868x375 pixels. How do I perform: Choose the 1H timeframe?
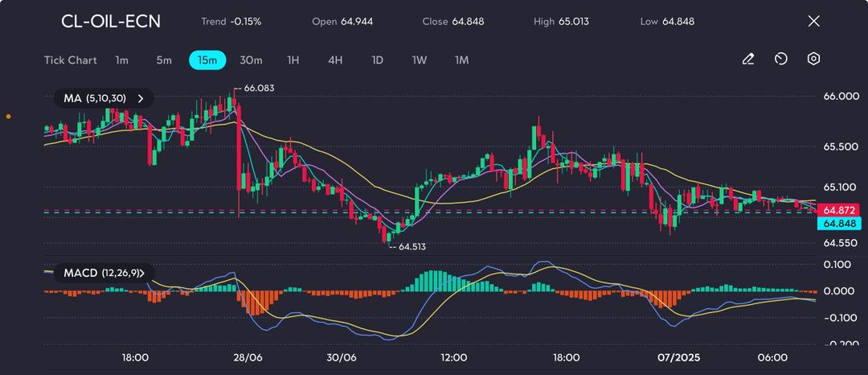point(293,60)
